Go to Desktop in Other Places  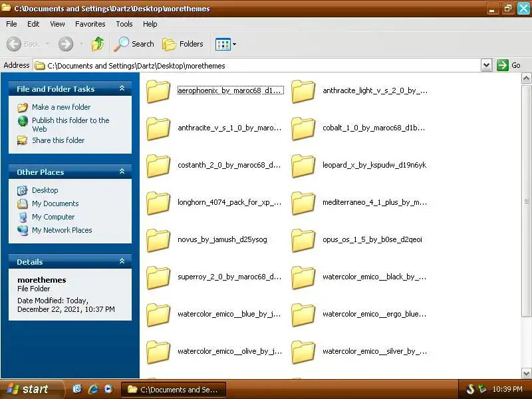[45, 190]
